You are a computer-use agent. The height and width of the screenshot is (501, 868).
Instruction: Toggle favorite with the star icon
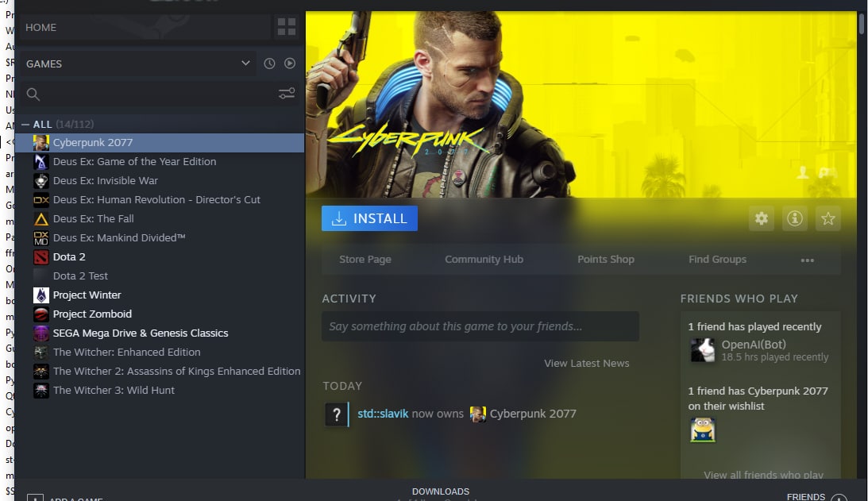point(827,218)
